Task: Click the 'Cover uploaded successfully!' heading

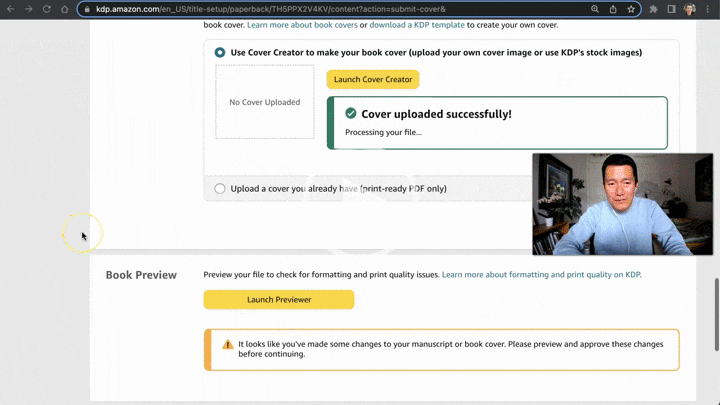Action: (x=436, y=114)
